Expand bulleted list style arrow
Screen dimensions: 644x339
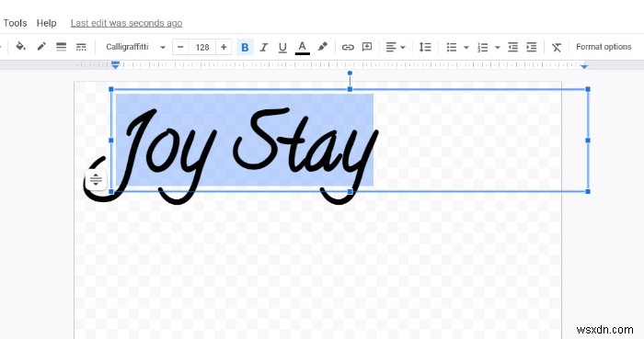pyautogui.click(x=466, y=47)
